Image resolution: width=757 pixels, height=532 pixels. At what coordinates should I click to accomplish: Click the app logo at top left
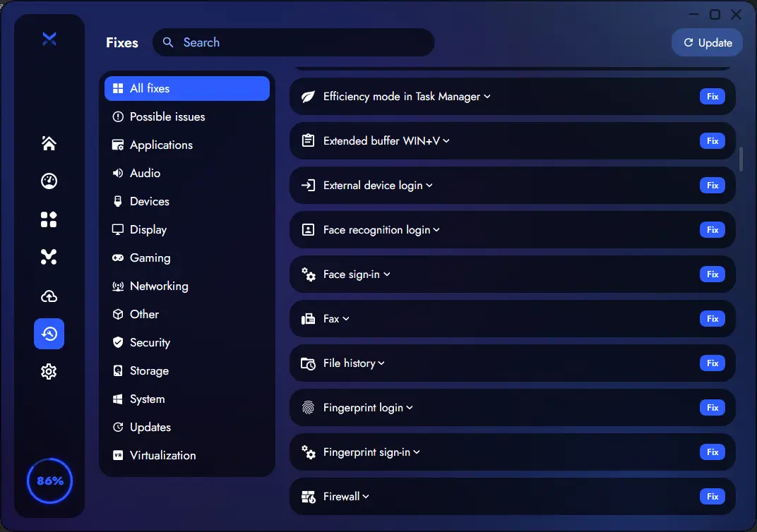tap(49, 40)
